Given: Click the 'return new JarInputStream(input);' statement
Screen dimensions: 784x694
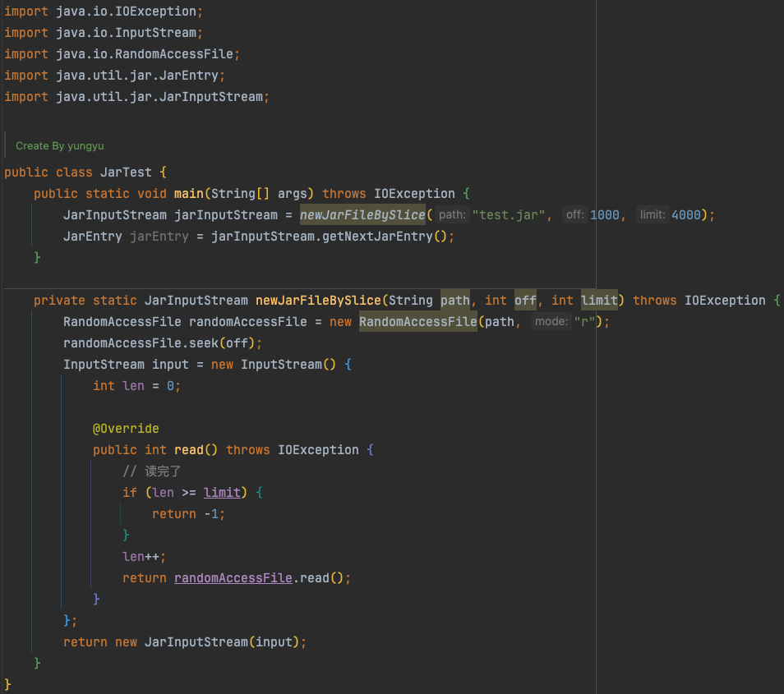Looking at the screenshot, I should tap(185, 642).
